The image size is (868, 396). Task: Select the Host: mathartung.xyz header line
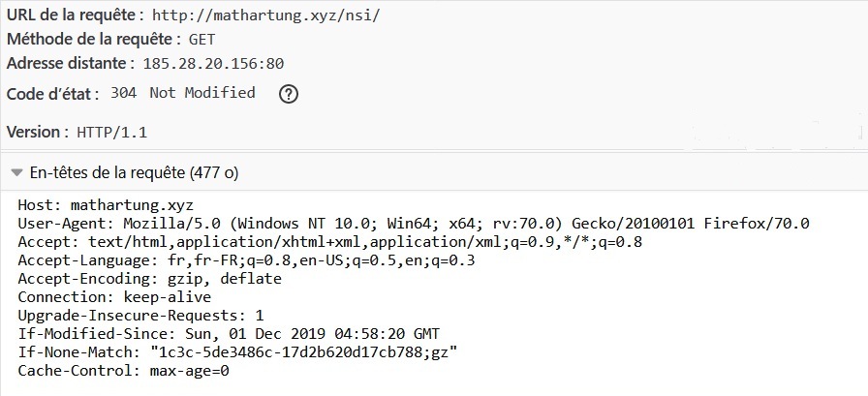pyautogui.click(x=106, y=205)
